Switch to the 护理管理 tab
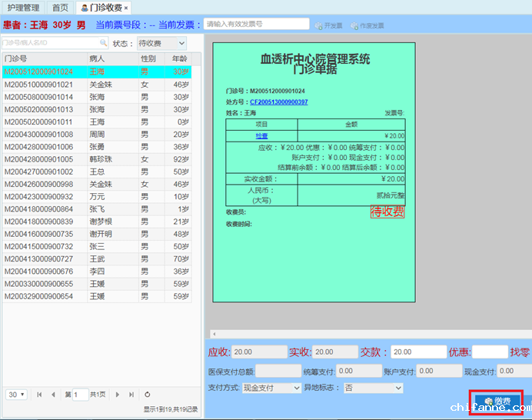Screen dimensions: 532x420 pos(23,8)
